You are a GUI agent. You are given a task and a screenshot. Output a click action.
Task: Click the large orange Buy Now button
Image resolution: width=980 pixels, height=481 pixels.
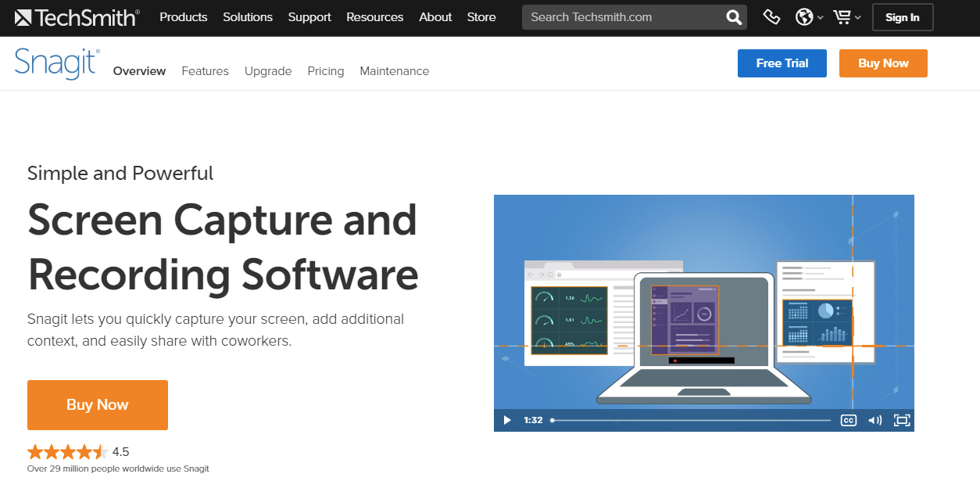98,405
